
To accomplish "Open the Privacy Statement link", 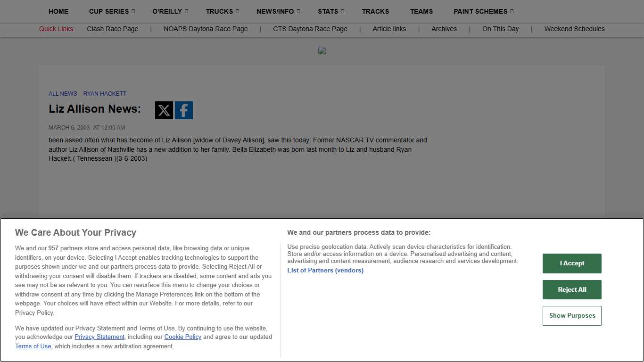I will tap(99, 337).
